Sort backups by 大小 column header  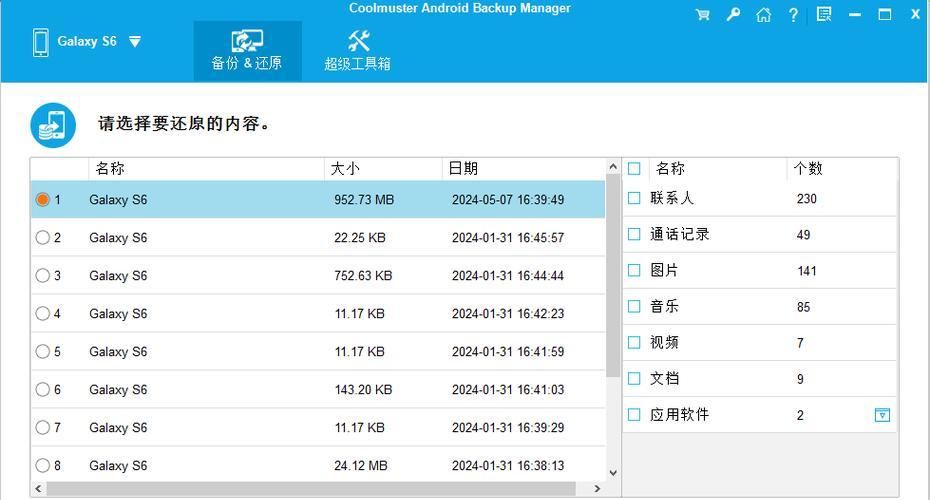[x=383, y=169]
